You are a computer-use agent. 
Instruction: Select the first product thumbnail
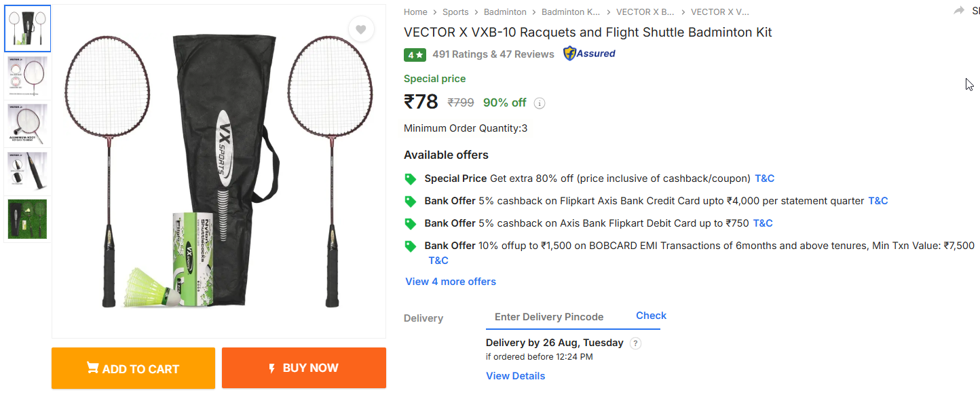pyautogui.click(x=28, y=29)
